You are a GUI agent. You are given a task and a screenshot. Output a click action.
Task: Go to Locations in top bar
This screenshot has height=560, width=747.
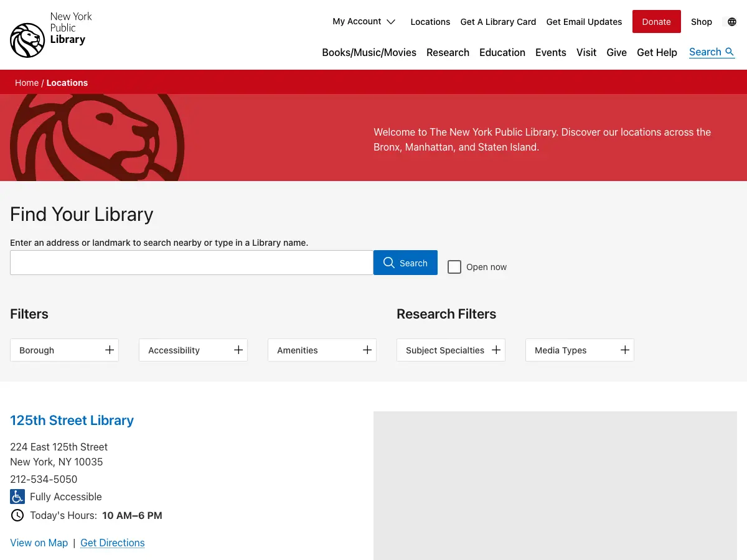(430, 22)
